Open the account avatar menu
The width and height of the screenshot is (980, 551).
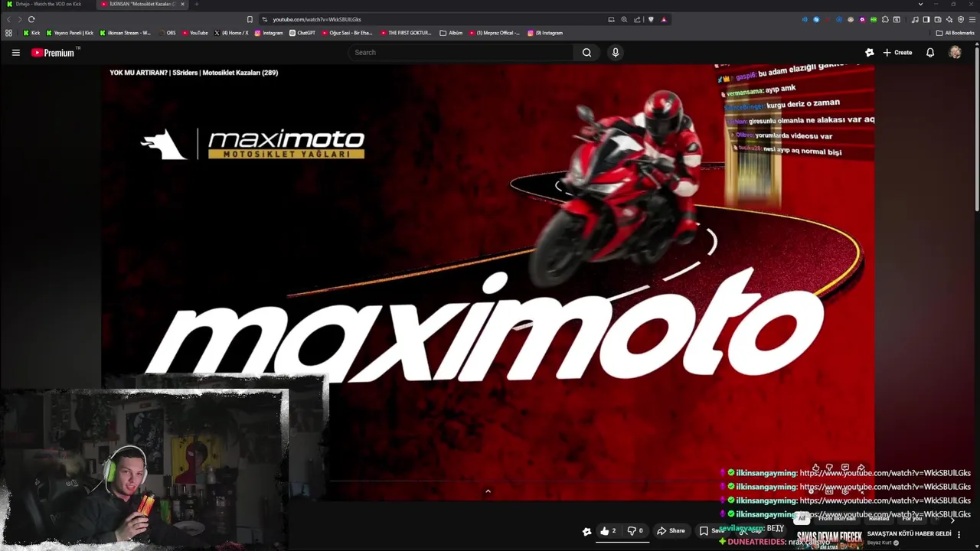955,52
